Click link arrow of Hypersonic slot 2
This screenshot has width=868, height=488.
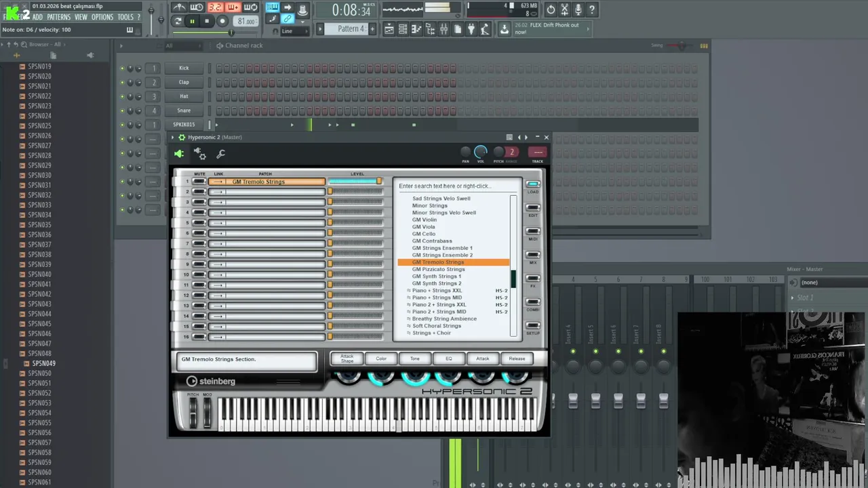pos(217,192)
